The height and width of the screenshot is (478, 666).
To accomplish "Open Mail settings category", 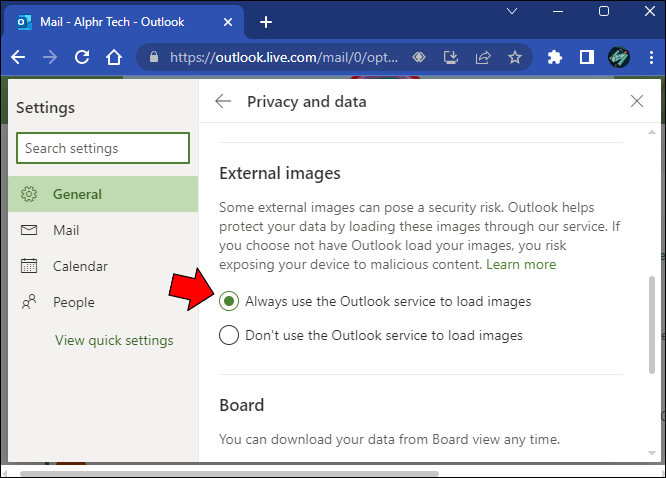I will (x=103, y=230).
